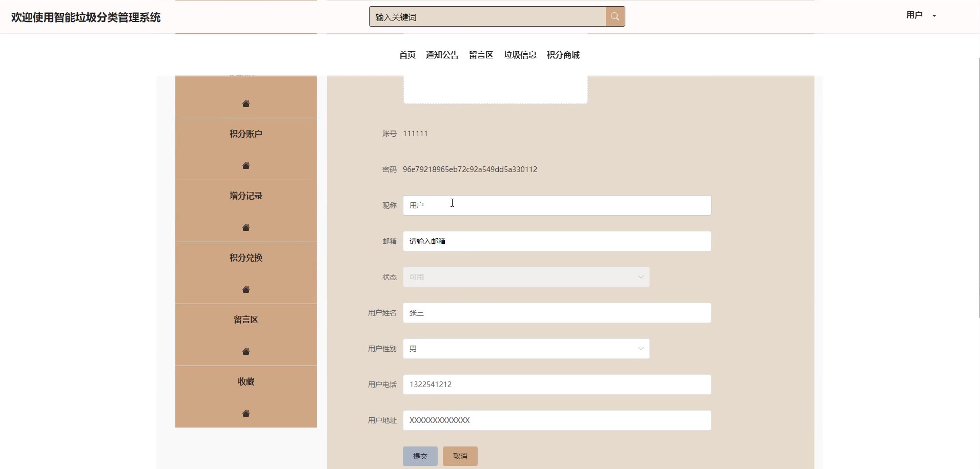Viewport: 980px width, 469px height.
Task: Click the page vertical scrollbar
Action: coord(979,187)
